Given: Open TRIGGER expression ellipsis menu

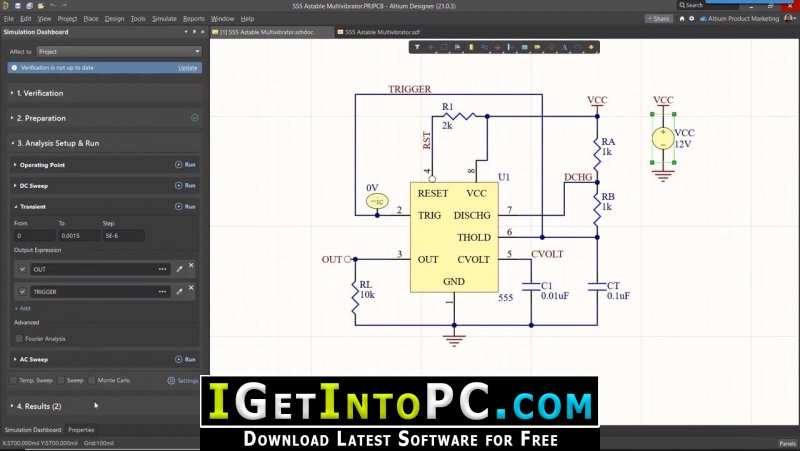Looking at the screenshot, I should click(x=162, y=291).
